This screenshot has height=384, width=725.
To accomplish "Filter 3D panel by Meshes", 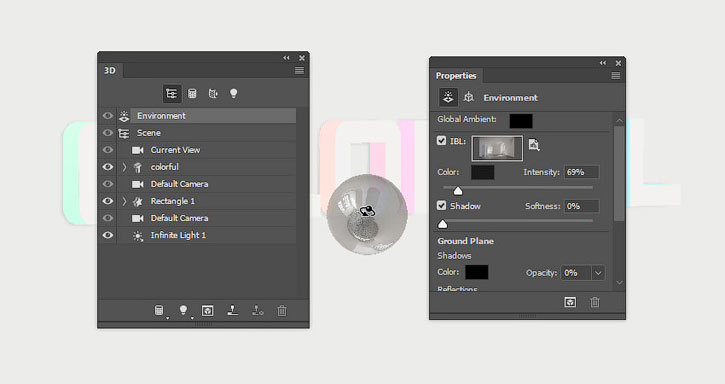I will pos(192,94).
